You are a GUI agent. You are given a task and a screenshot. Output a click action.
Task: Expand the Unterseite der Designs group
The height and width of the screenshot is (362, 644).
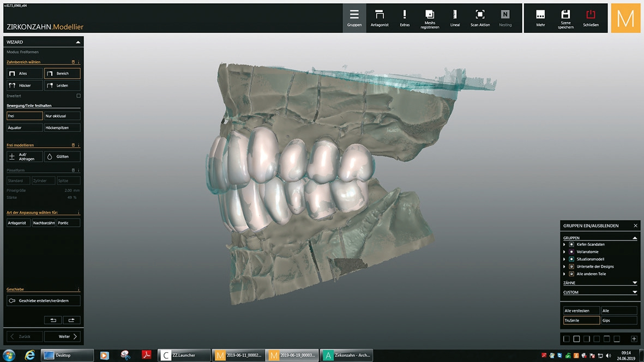tap(564, 267)
